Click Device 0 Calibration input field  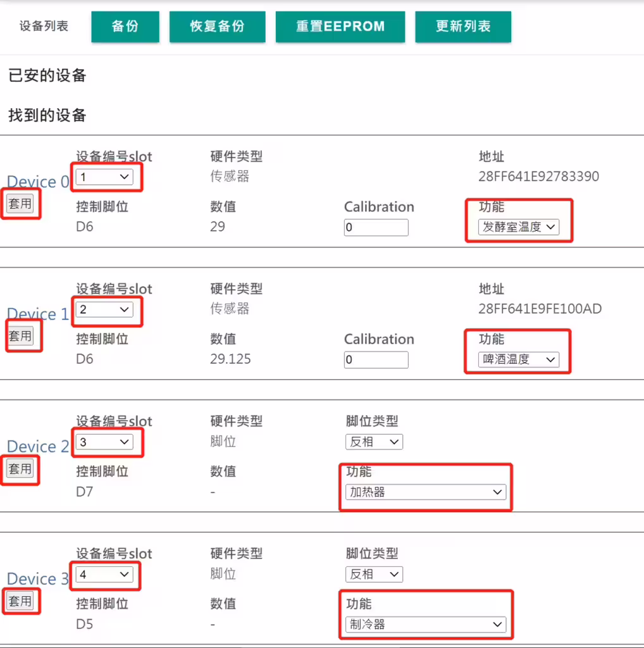point(376,228)
